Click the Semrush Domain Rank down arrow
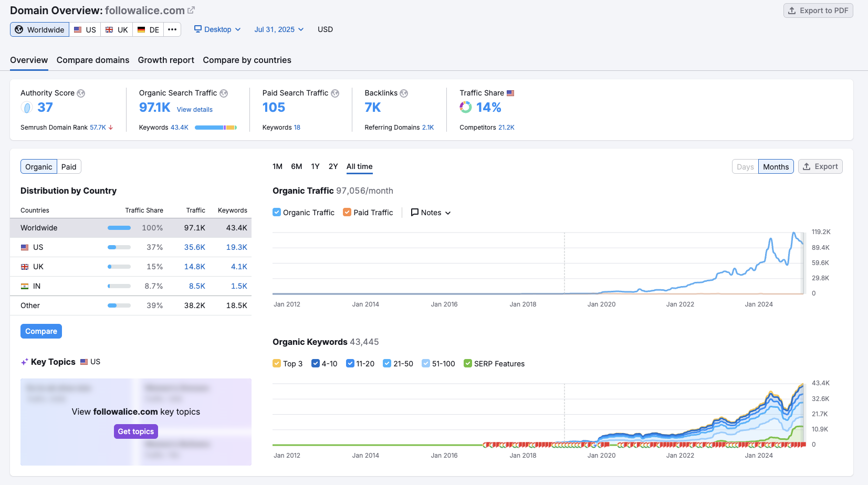This screenshot has width=868, height=485. 111,128
